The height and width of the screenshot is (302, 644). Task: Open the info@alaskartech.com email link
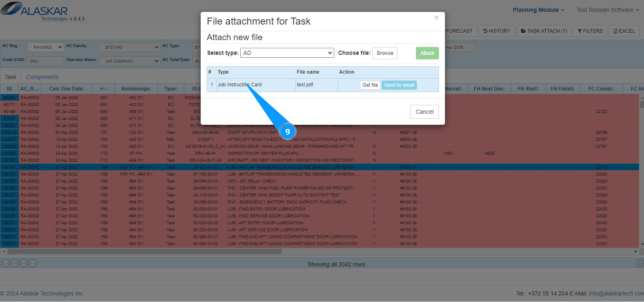616,293
